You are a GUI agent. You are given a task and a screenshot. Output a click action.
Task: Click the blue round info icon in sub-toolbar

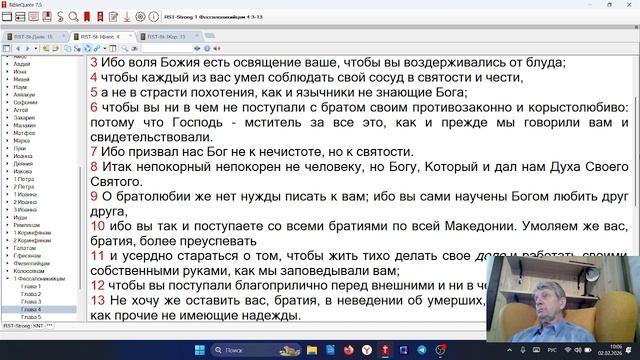point(207,49)
